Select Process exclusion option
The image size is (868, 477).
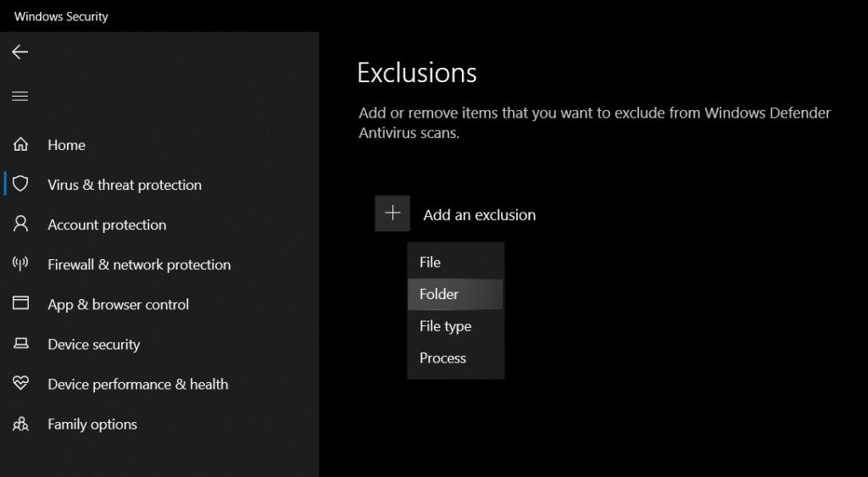pos(442,358)
